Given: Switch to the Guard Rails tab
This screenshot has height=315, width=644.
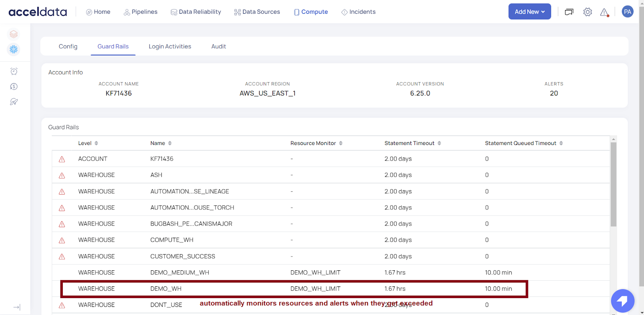Looking at the screenshot, I should [113, 46].
